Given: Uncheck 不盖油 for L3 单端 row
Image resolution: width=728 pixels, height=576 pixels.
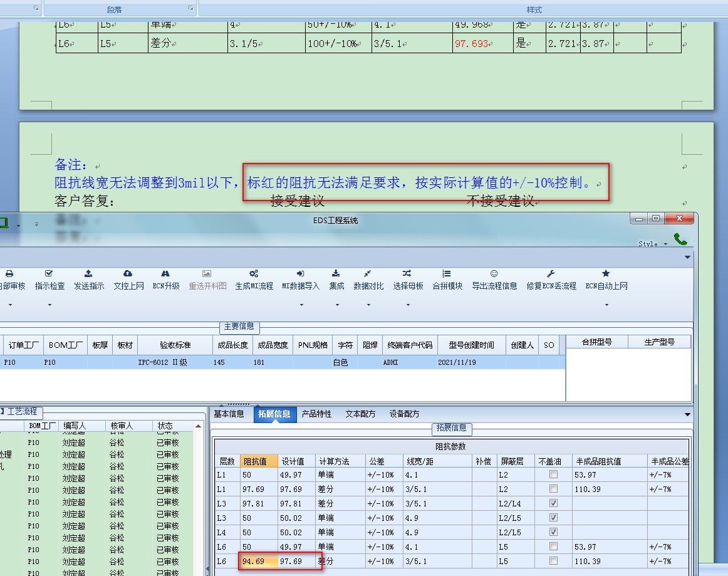Looking at the screenshot, I should tap(553, 518).
